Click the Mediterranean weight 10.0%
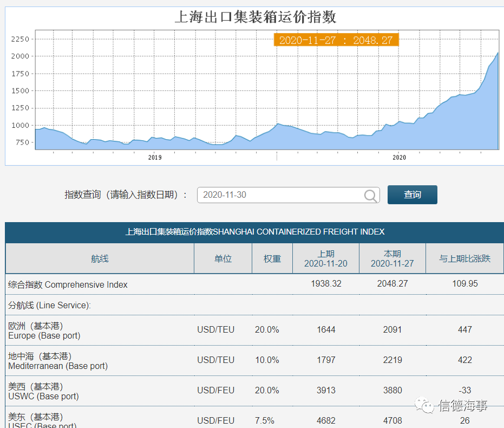Screen dimensions: 504x428 click(x=267, y=360)
